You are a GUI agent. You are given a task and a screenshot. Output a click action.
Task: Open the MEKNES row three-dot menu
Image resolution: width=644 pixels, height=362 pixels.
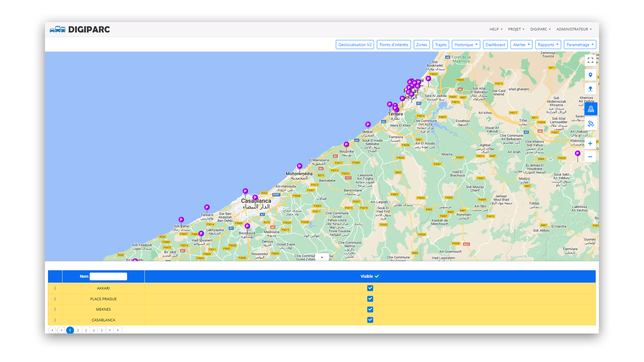click(x=55, y=309)
